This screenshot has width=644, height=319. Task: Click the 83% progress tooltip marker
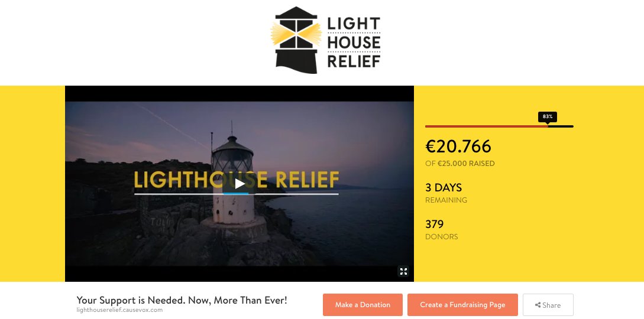[548, 117]
